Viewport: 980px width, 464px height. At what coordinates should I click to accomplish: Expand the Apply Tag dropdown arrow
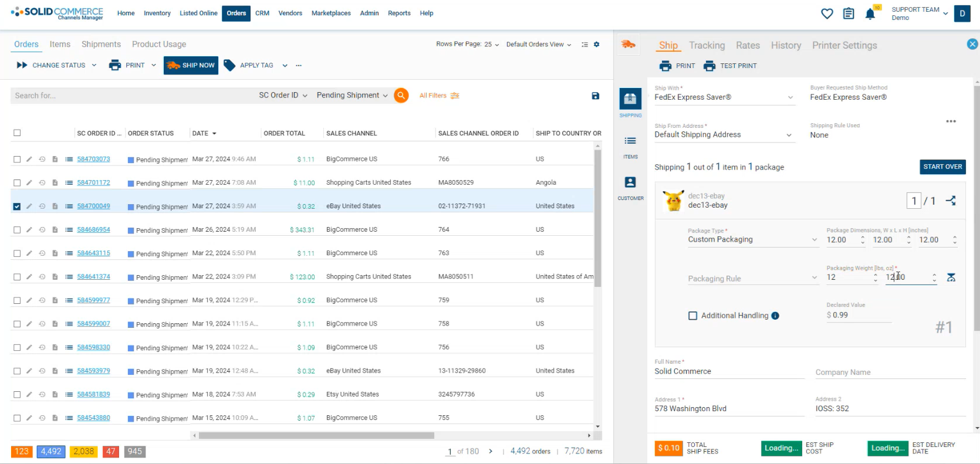(285, 65)
